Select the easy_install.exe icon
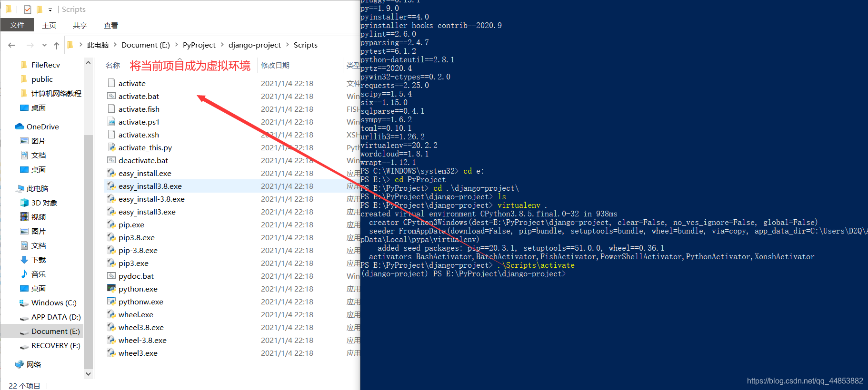The width and height of the screenshot is (868, 390). coord(111,173)
